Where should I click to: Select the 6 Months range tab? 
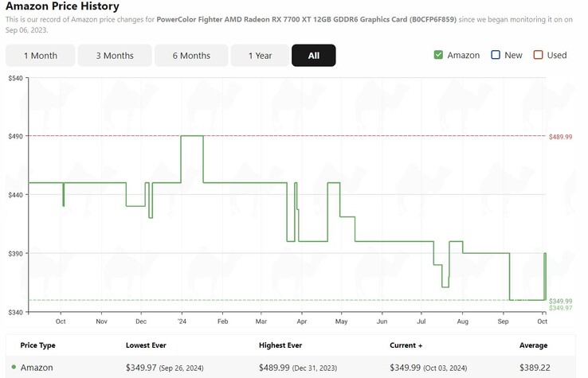click(191, 56)
